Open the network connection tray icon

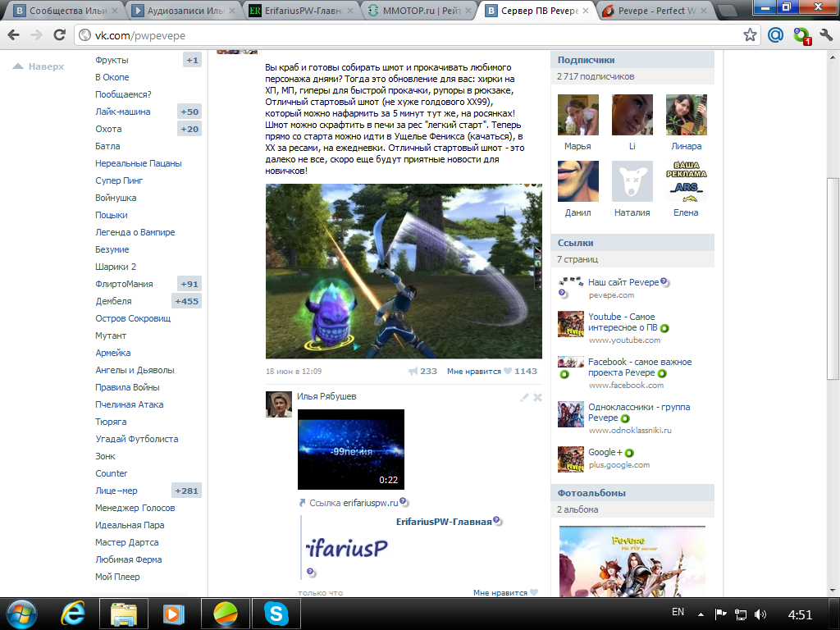click(x=741, y=614)
